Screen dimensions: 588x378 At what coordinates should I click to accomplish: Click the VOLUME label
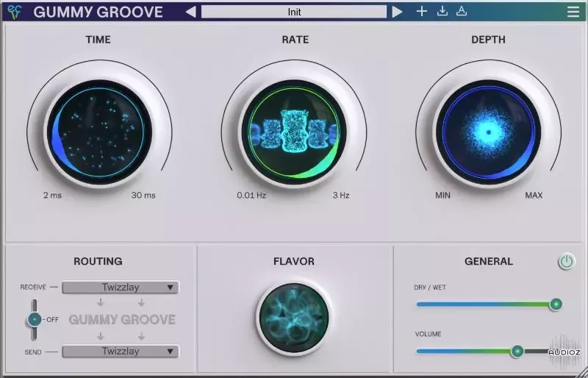(x=428, y=334)
